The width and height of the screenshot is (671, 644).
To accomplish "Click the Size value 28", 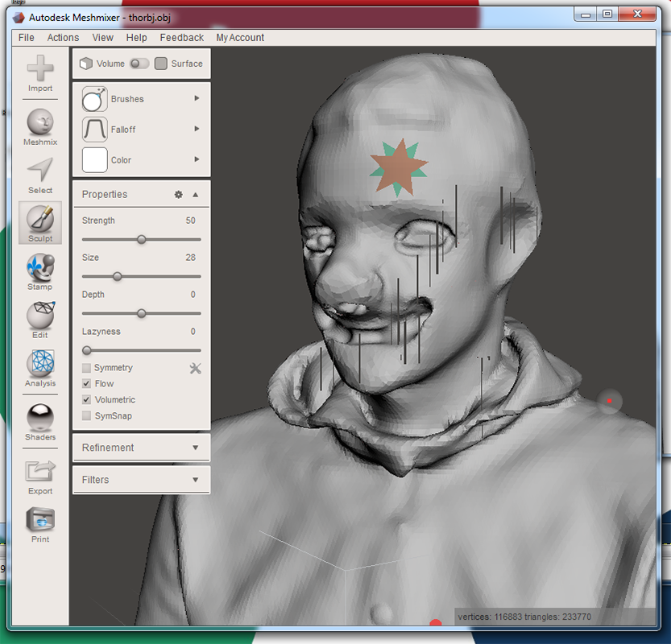I will coord(190,258).
